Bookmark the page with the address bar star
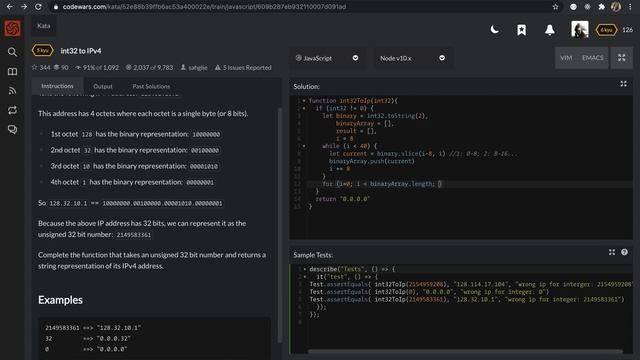Screen dimensions: 640x360 (555, 7)
